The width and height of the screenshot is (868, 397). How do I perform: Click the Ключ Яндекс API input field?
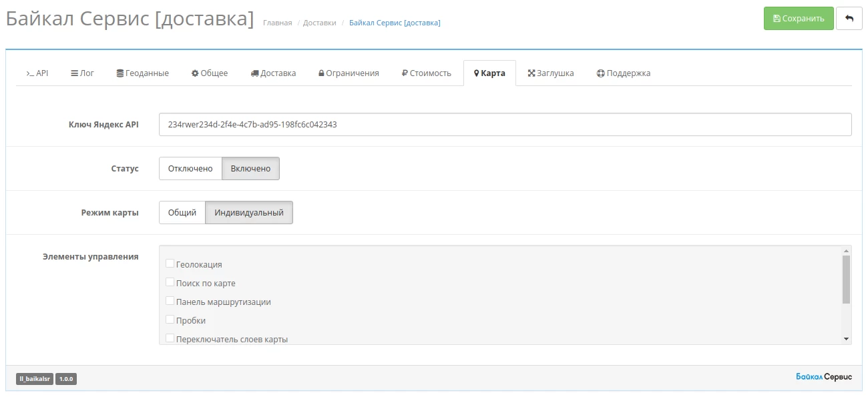505,124
